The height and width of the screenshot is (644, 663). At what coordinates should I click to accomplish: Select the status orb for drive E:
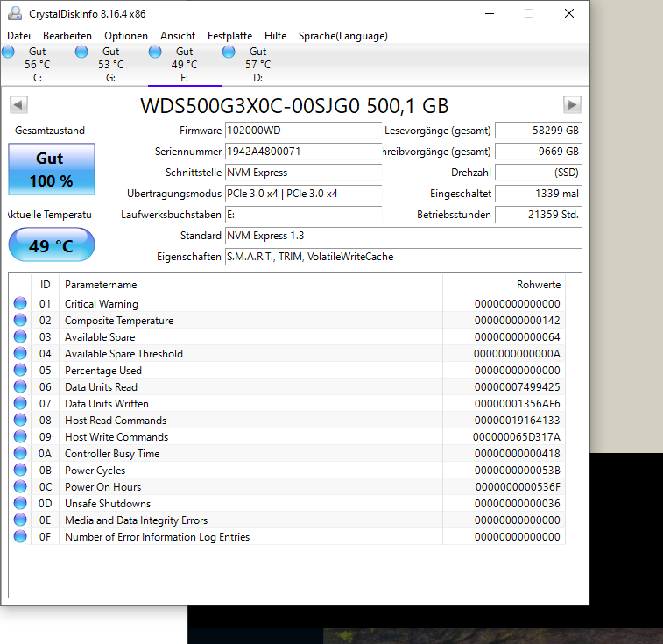pyautogui.click(x=155, y=52)
